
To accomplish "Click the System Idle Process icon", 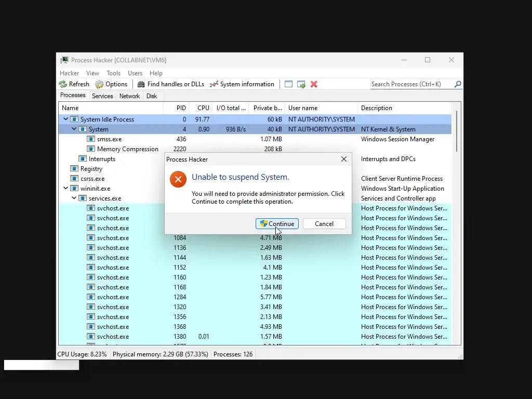I will tap(74, 119).
